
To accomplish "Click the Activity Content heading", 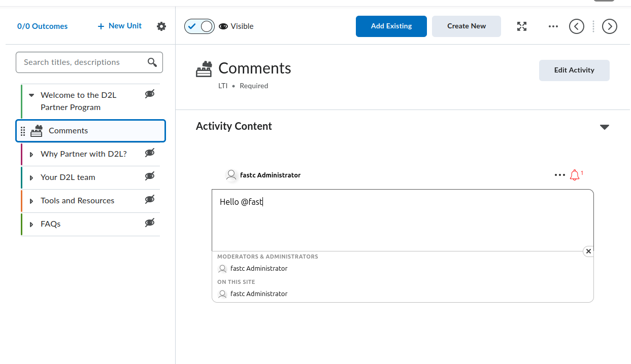I will (x=234, y=126).
